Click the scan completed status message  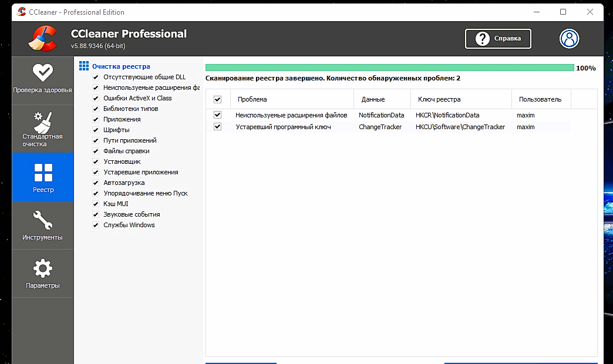point(333,78)
